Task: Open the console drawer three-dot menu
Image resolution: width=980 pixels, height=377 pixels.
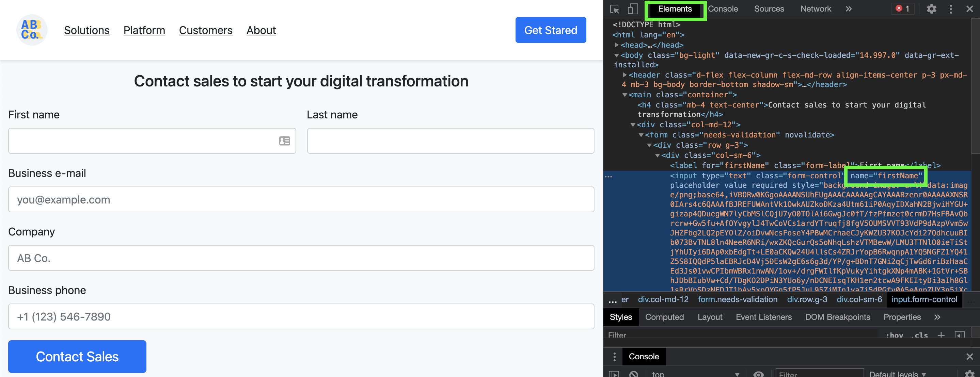Action: pos(614,357)
